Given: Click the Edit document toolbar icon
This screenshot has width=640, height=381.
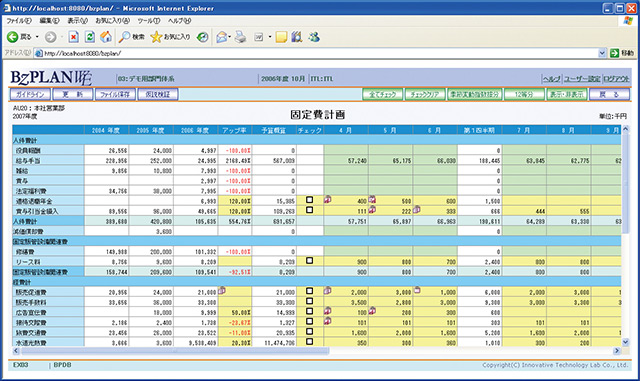Looking at the screenshot, I should coord(259,37).
